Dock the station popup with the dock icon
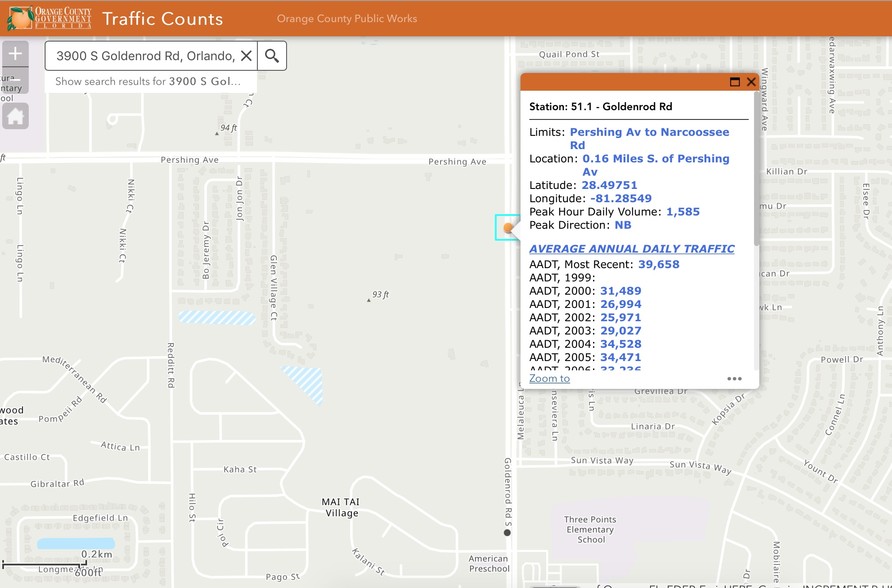Image resolution: width=892 pixels, height=588 pixels. tap(735, 82)
